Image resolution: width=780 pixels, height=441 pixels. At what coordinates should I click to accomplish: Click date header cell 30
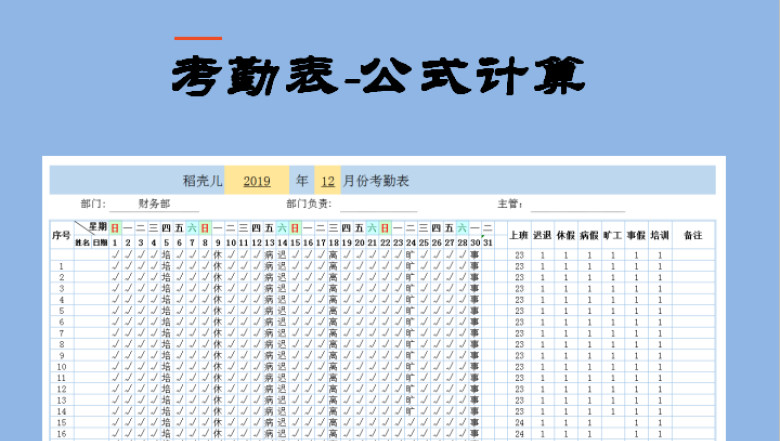pos(475,243)
